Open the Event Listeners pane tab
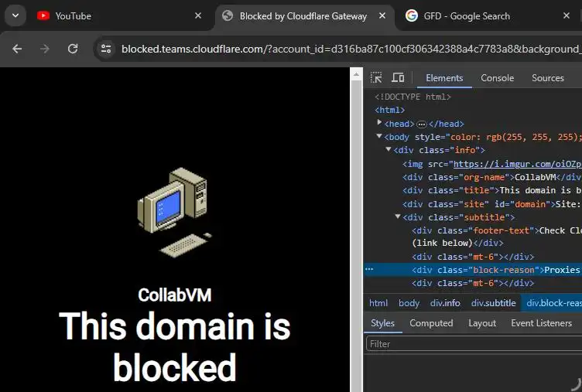582x392 pixels. click(541, 323)
